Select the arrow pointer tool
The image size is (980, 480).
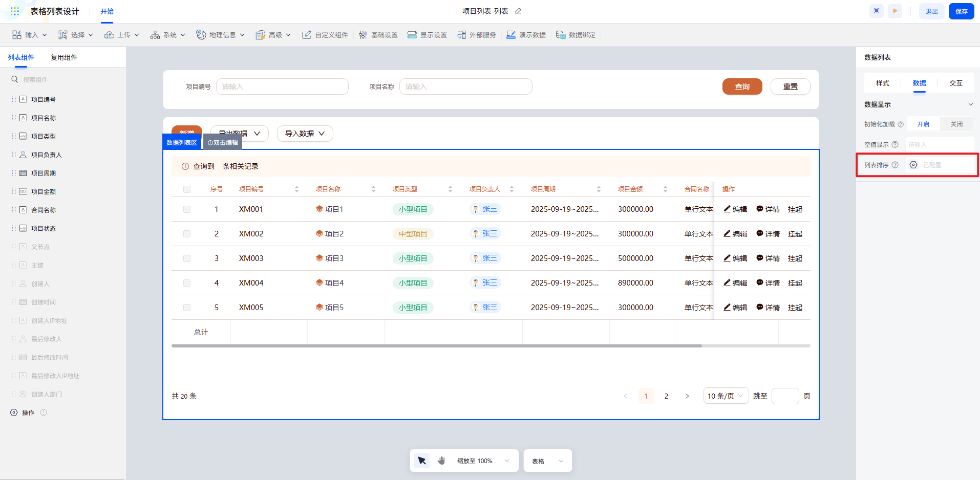point(422,461)
